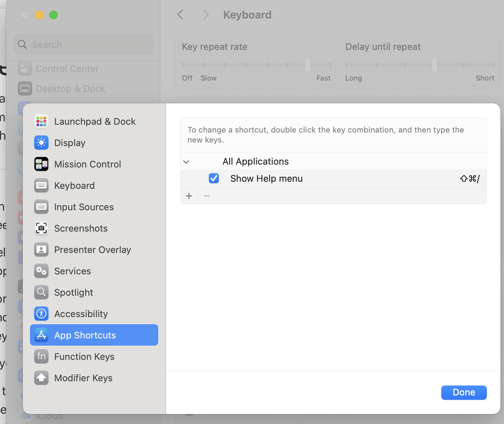Select Services shortcut category

pyautogui.click(x=94, y=271)
